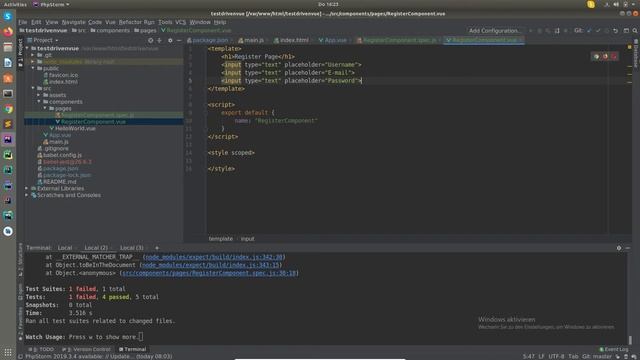640x360 pixels.
Task: Open the Refactor menu
Action: (x=130, y=22)
